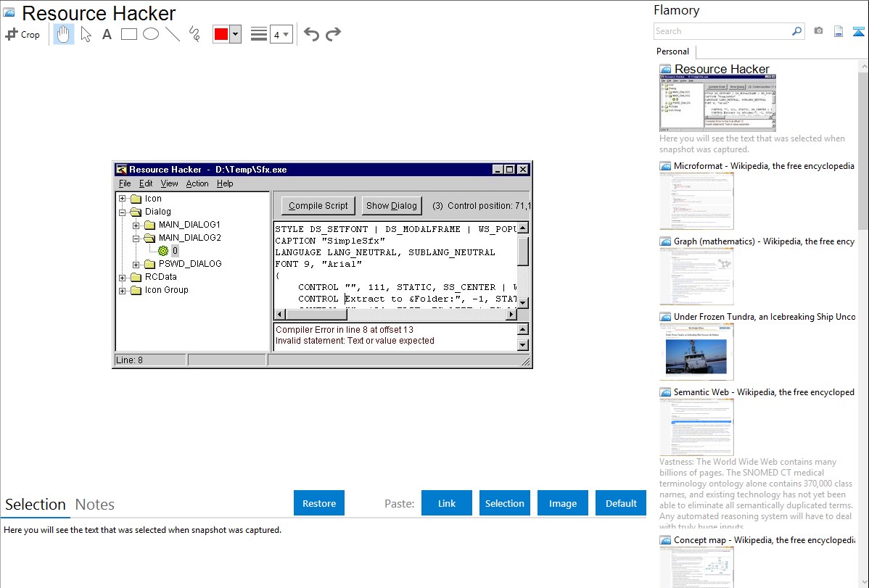Click the blue Restore button
The width and height of the screenshot is (869, 588).
(x=319, y=503)
